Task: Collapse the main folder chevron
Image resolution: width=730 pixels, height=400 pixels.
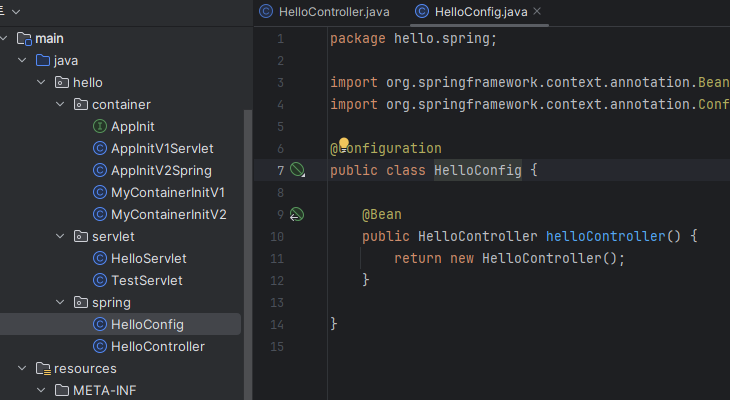Action: (4, 38)
